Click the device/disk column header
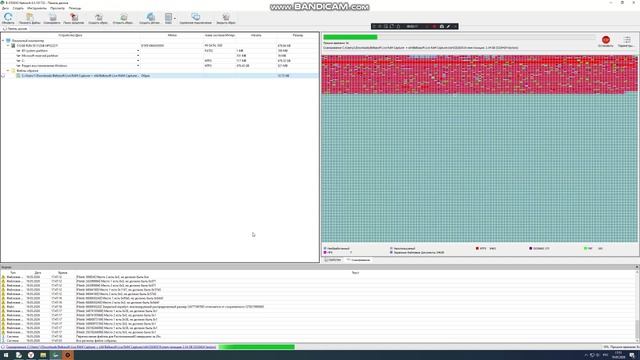 coord(70,36)
